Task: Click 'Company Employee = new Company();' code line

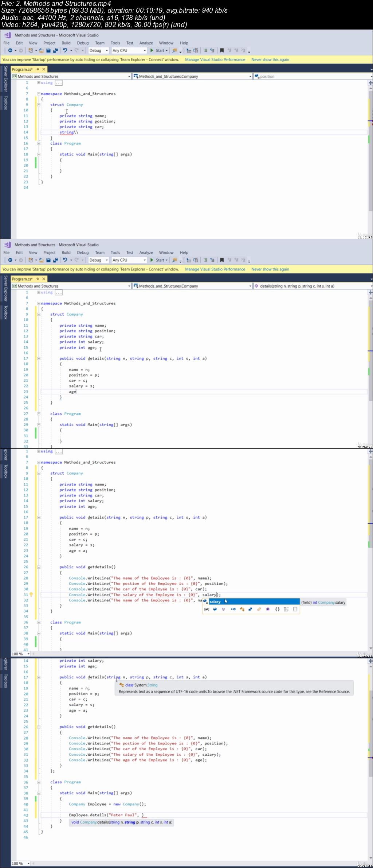Action: tap(107, 804)
